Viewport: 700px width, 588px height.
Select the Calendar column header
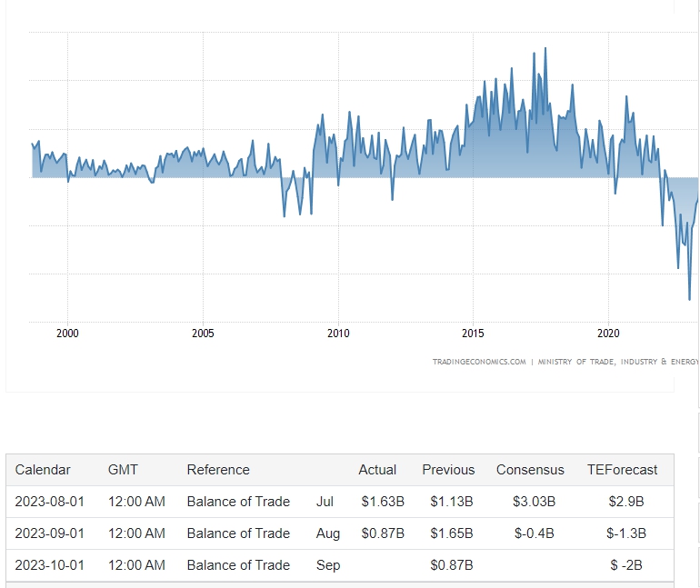click(43, 470)
